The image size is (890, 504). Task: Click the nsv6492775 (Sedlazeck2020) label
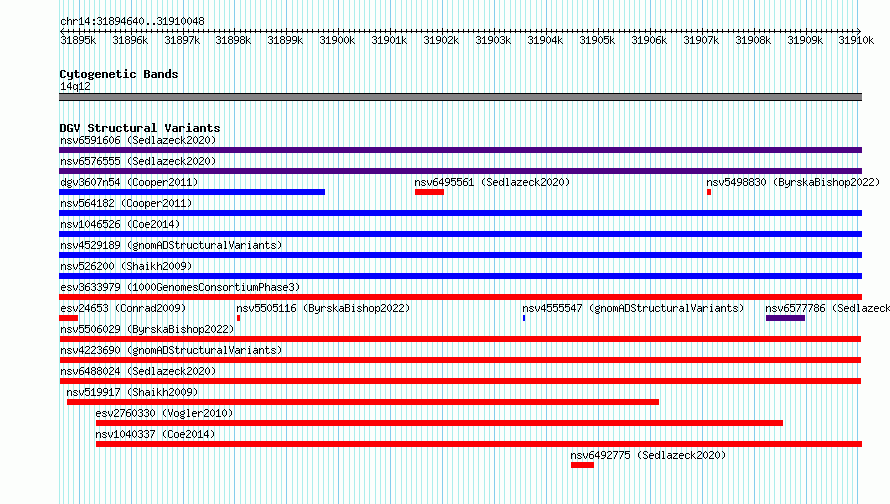pyautogui.click(x=648, y=455)
